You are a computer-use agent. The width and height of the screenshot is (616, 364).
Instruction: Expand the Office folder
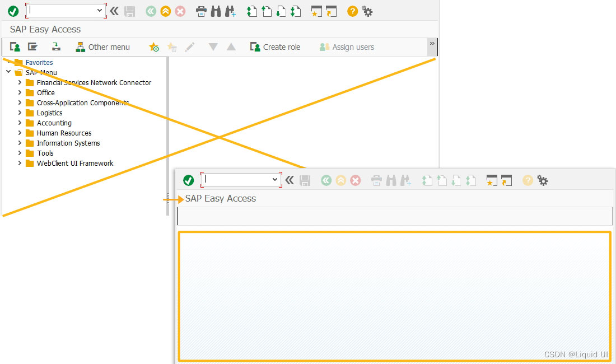[x=21, y=92]
